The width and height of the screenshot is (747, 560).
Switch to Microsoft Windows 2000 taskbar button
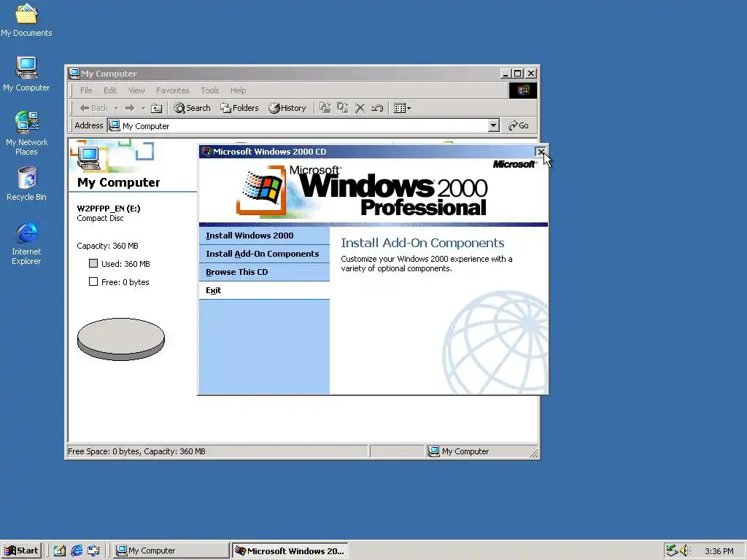290,551
